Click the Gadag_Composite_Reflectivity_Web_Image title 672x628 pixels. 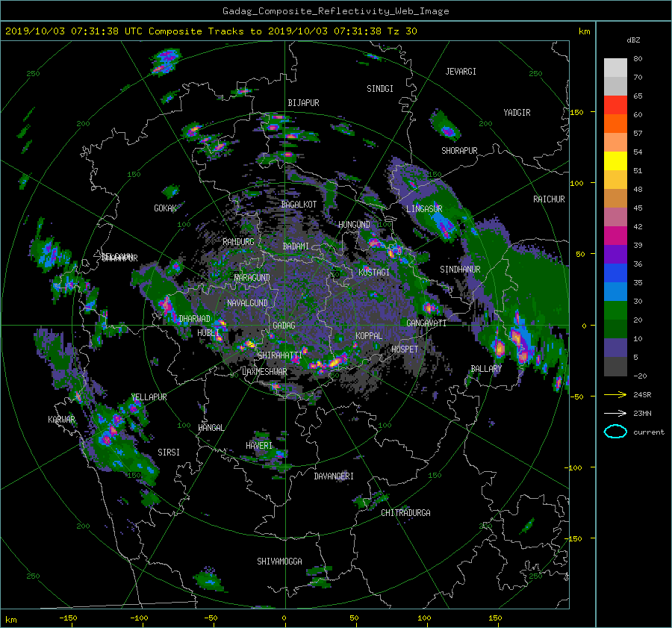click(x=335, y=11)
